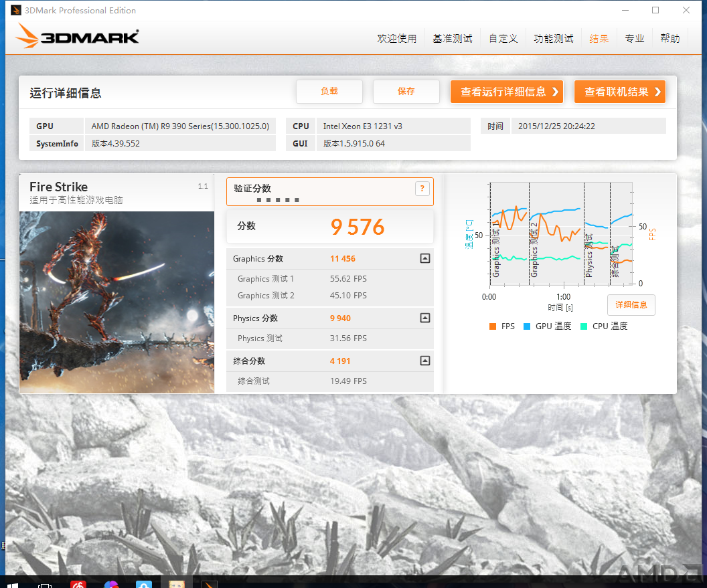This screenshot has height=588, width=707.
Task: Click the 保存 button
Action: pos(406,92)
